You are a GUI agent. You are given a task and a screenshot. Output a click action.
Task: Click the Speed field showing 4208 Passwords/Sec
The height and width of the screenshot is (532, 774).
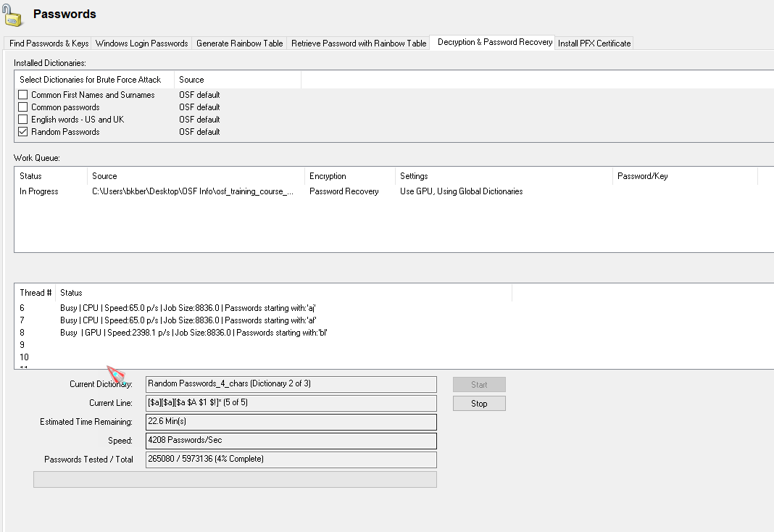(x=291, y=440)
